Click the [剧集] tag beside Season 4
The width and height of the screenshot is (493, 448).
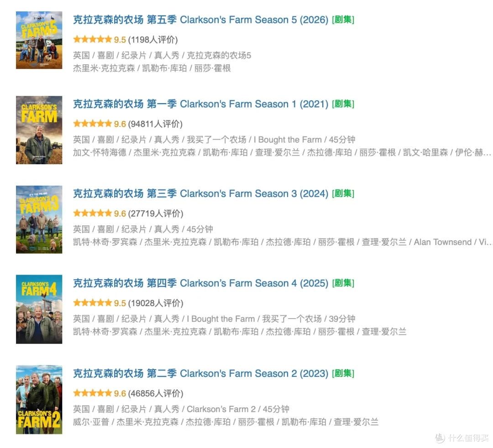coord(343,283)
